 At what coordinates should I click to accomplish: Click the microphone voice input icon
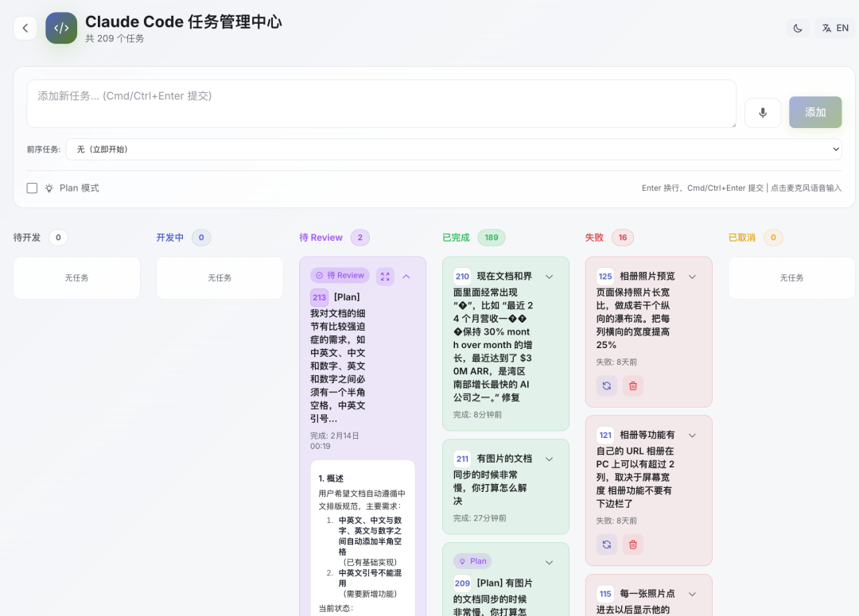coord(763,113)
